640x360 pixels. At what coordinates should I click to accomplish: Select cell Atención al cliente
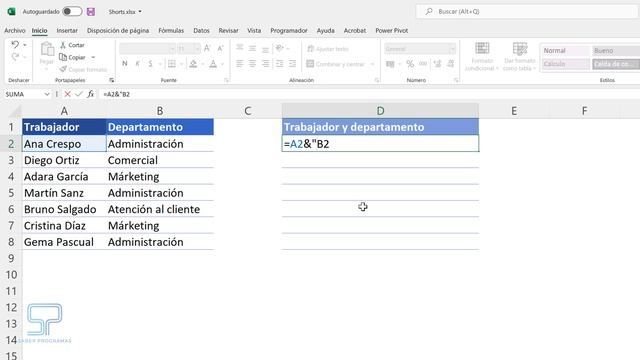[160, 209]
